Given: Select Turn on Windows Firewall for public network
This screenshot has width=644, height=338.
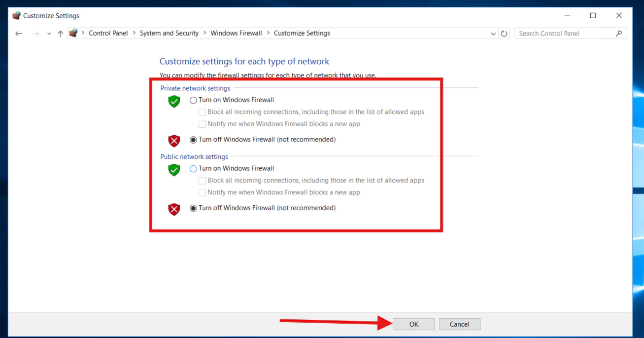Looking at the screenshot, I should [193, 169].
